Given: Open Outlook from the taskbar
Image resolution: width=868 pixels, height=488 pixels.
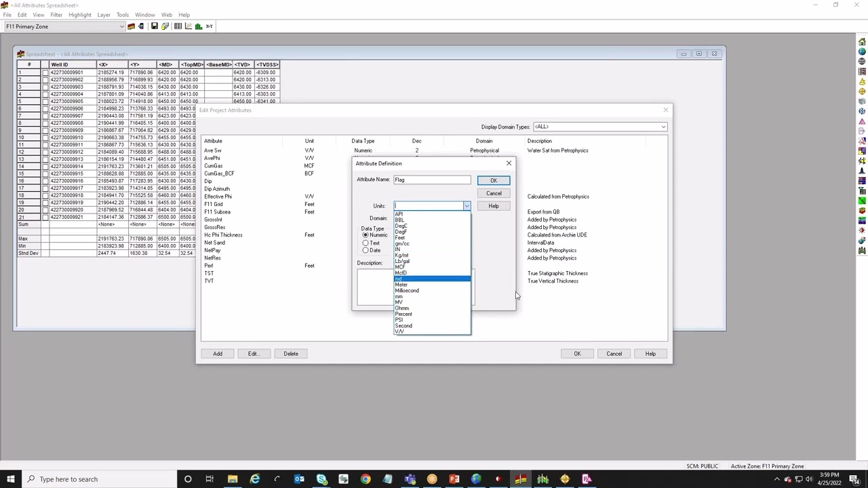Looking at the screenshot, I should click(299, 479).
